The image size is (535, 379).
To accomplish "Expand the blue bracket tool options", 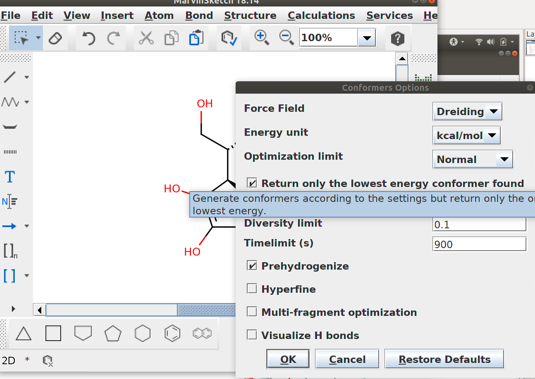I will point(27,276).
